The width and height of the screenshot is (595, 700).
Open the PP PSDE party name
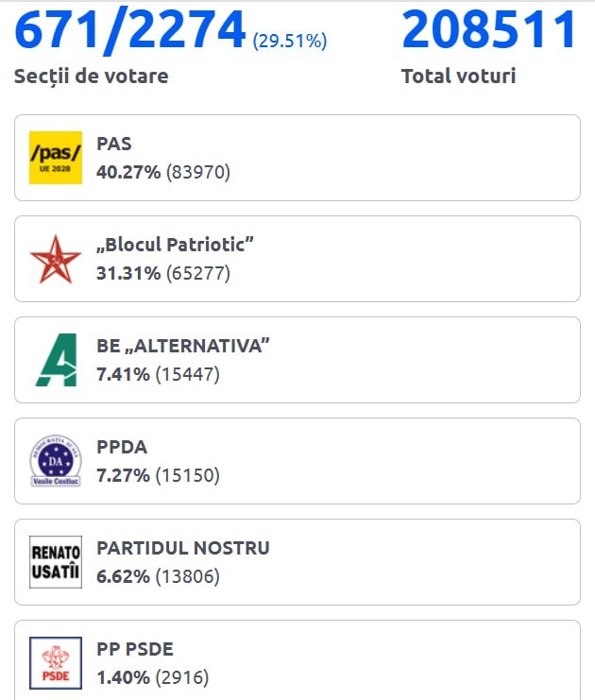point(135,650)
